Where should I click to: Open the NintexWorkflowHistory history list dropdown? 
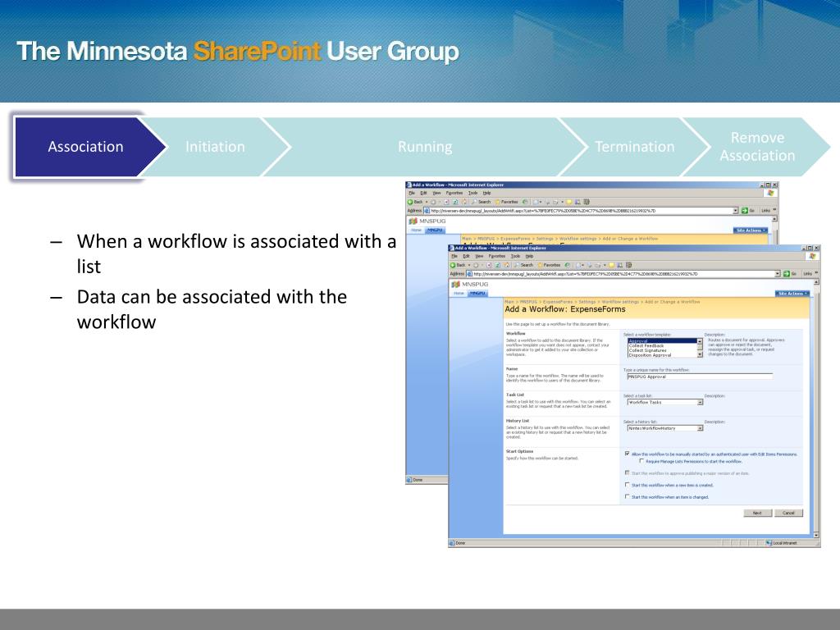(x=665, y=428)
